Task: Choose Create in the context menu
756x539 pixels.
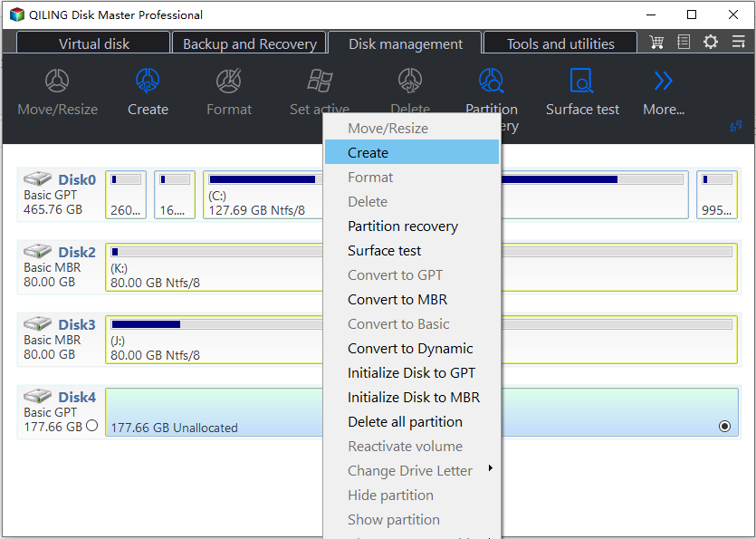Action: [x=412, y=152]
